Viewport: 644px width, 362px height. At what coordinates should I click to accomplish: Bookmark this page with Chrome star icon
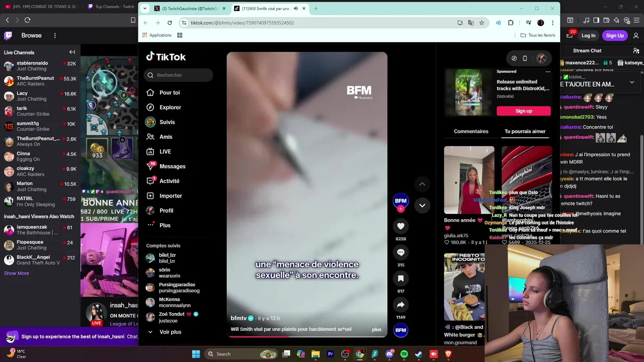(481, 23)
